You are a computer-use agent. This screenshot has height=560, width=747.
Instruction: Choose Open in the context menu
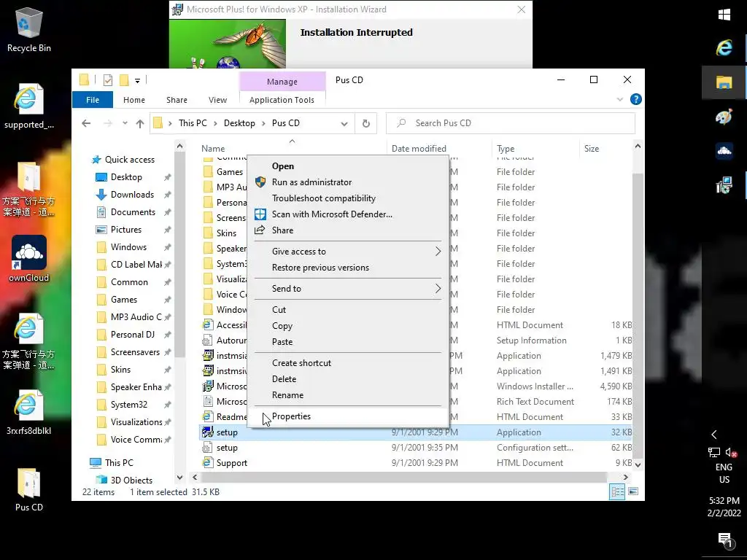click(x=348, y=166)
